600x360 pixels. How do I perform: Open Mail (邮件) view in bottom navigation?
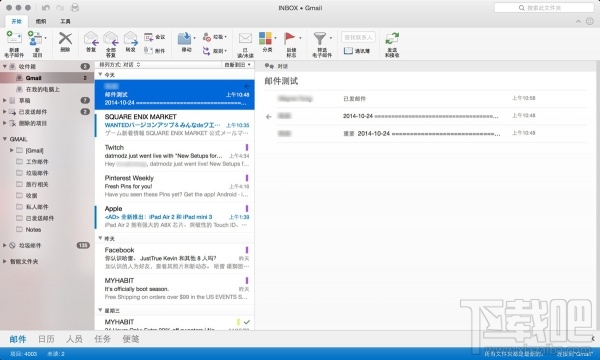click(x=18, y=339)
